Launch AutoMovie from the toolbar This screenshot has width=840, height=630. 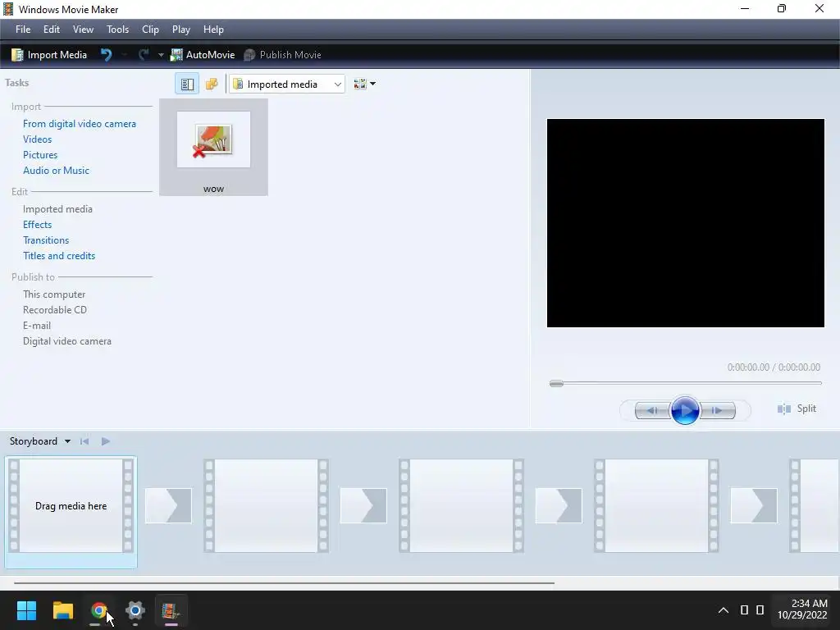point(203,55)
